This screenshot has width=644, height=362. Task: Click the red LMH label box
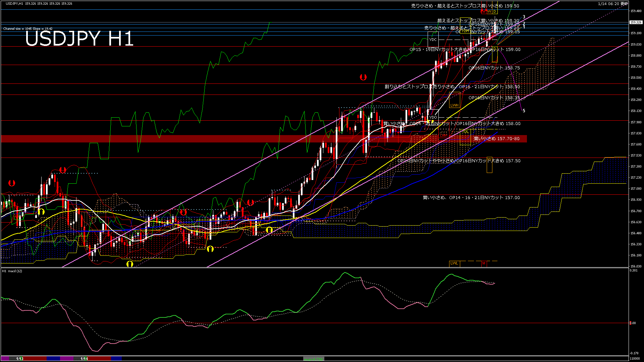(444, 135)
